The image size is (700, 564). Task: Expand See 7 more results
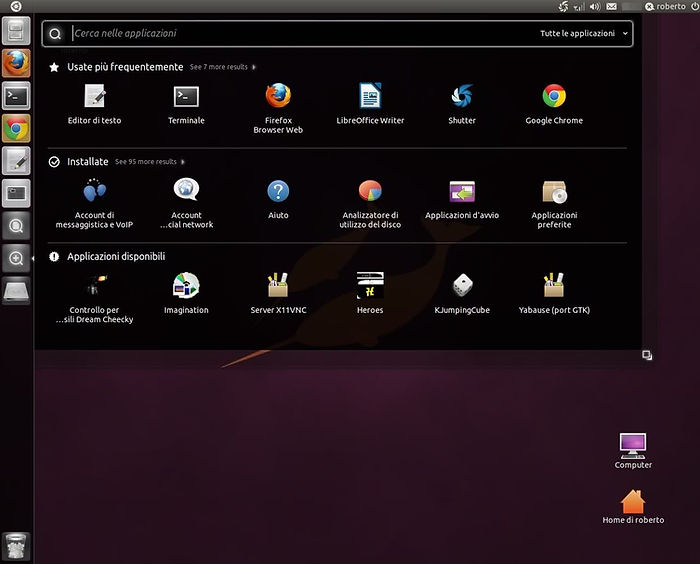223,67
